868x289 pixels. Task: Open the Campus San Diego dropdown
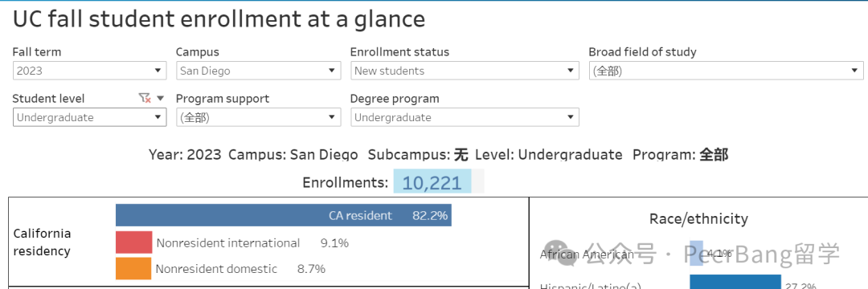258,71
